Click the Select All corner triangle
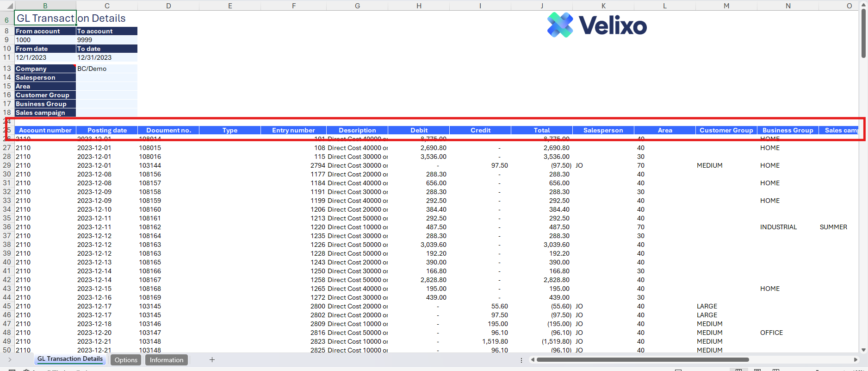The image size is (868, 371). pyautogui.click(x=9, y=6)
